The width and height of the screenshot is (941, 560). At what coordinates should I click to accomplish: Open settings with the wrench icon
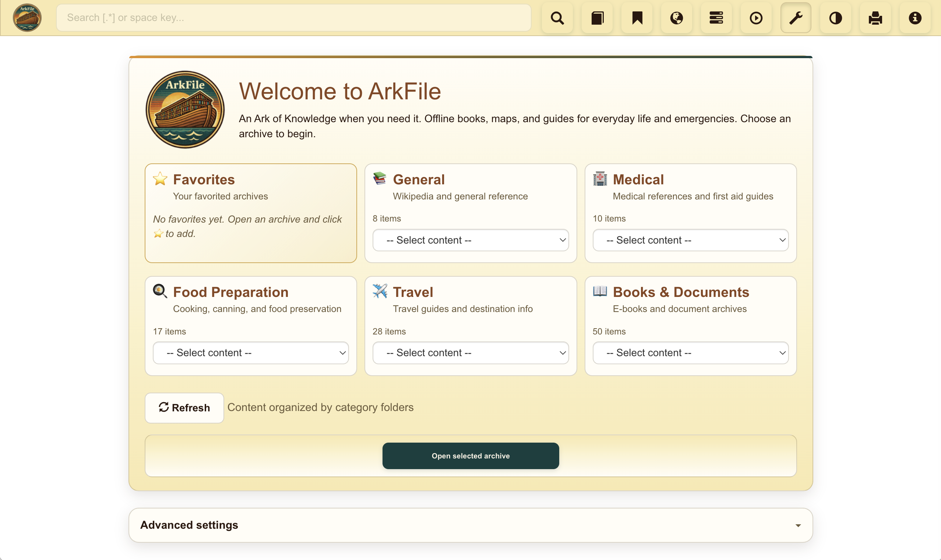click(796, 18)
